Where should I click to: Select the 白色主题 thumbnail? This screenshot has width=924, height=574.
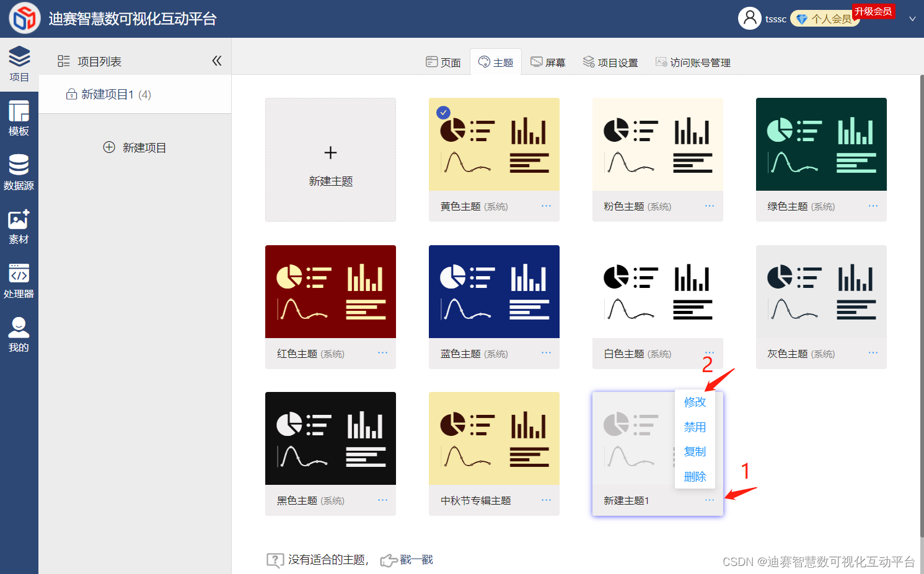coord(658,292)
